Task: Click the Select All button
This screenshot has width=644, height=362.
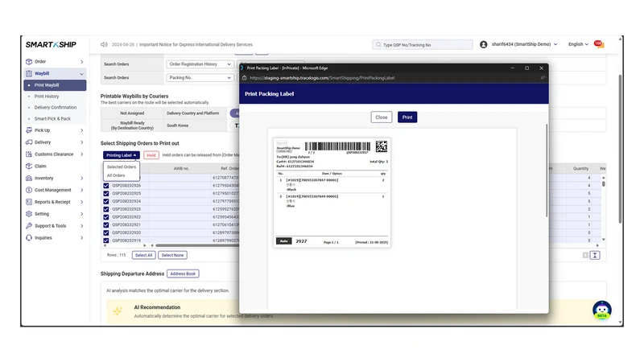Action: pos(144,255)
